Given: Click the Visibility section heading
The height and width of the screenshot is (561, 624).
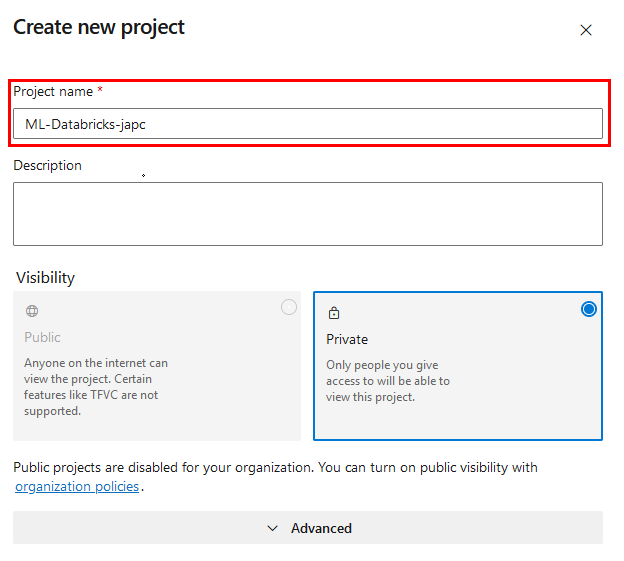Looking at the screenshot, I should (45, 277).
